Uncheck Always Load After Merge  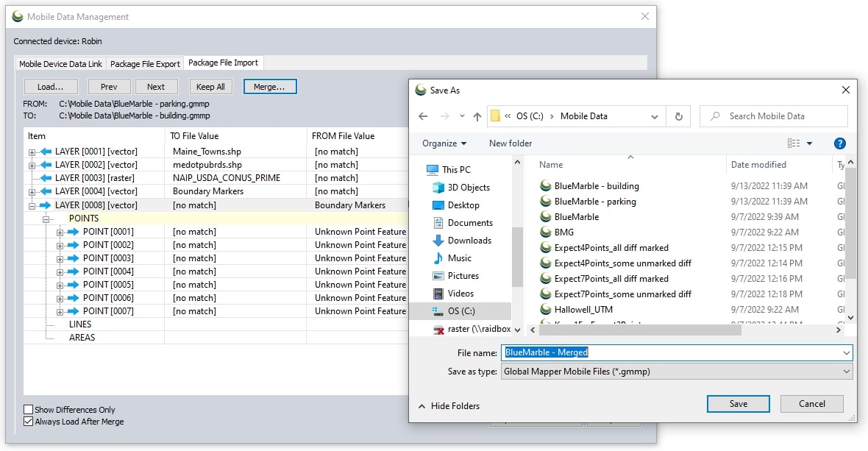click(x=29, y=422)
